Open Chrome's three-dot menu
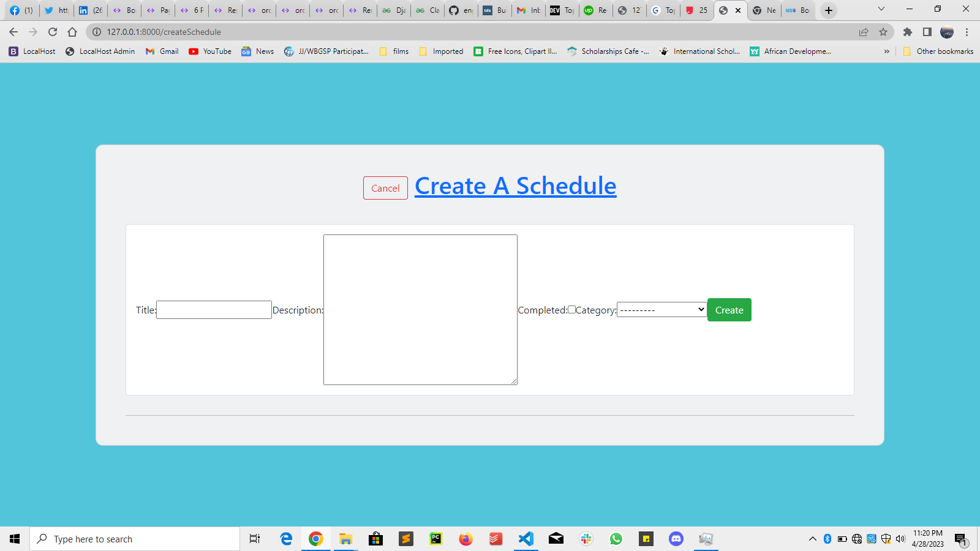Image resolution: width=980 pixels, height=551 pixels. point(967,32)
